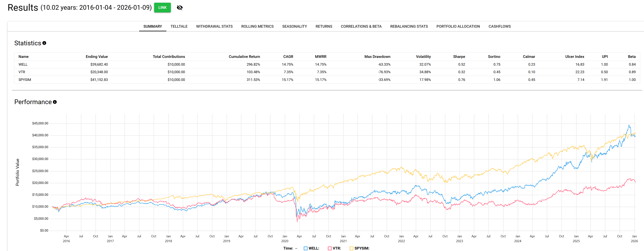Switch to the TELLTALE tab
Screen dimensions: 644x251
[179, 26]
